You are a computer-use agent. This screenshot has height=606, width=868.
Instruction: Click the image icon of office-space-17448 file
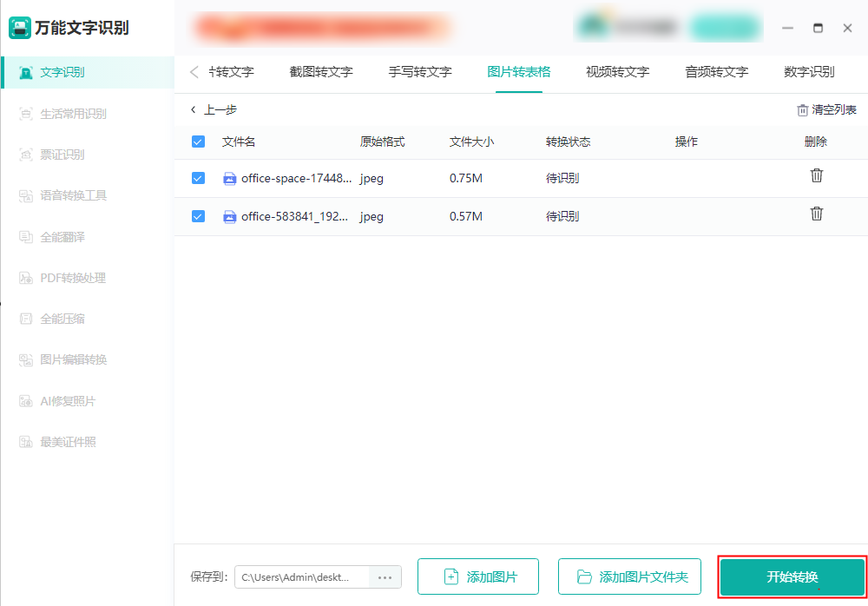230,178
